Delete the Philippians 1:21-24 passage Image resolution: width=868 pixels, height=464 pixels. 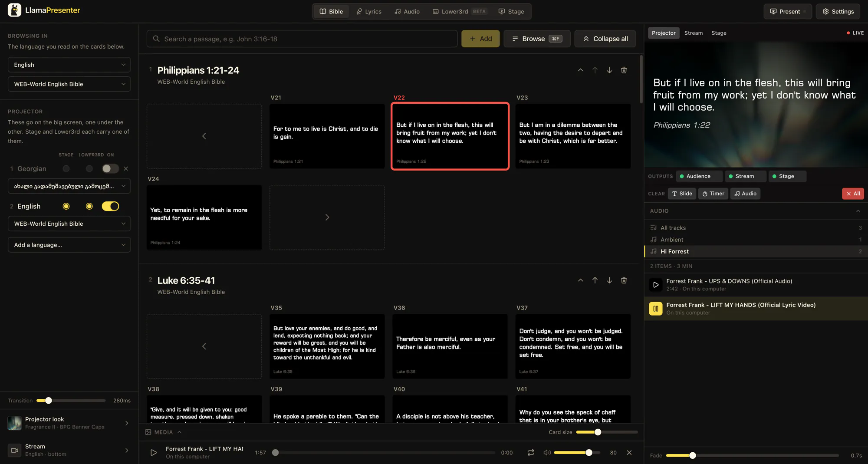tap(624, 70)
